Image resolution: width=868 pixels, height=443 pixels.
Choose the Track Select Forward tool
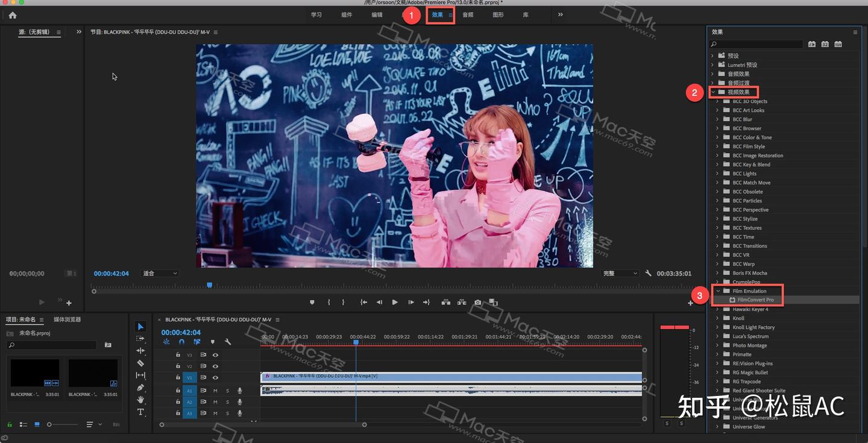[x=140, y=339]
